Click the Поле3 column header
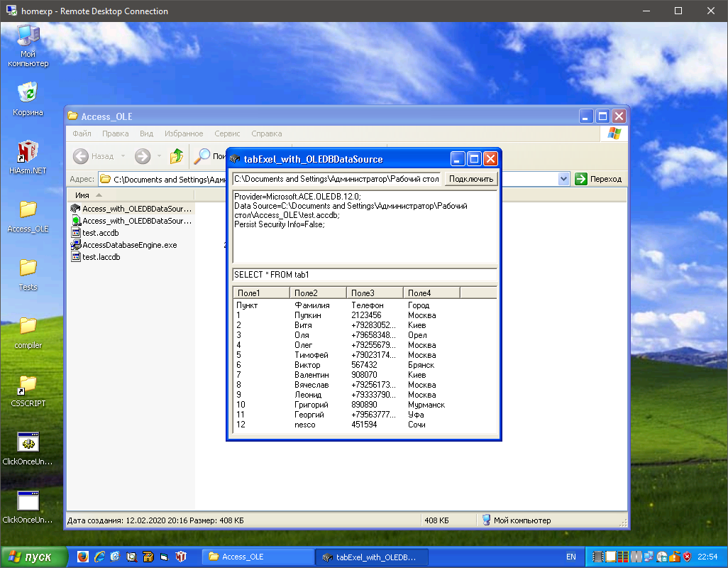 (x=374, y=293)
